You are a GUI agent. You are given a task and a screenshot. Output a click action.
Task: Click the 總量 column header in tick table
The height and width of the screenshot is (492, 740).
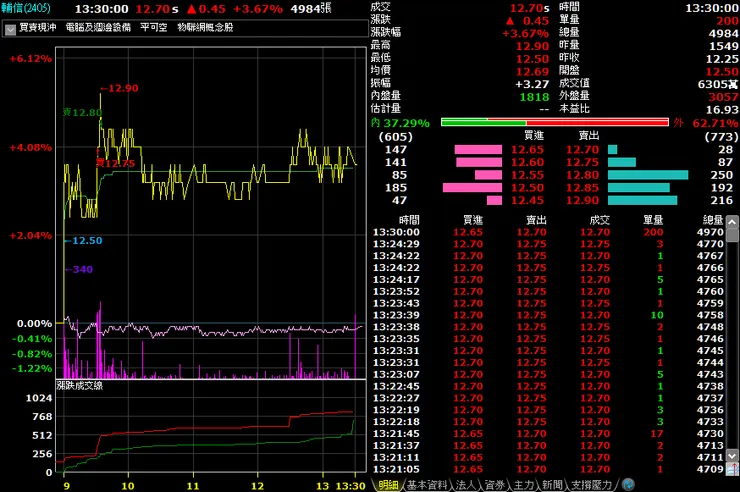[713, 220]
